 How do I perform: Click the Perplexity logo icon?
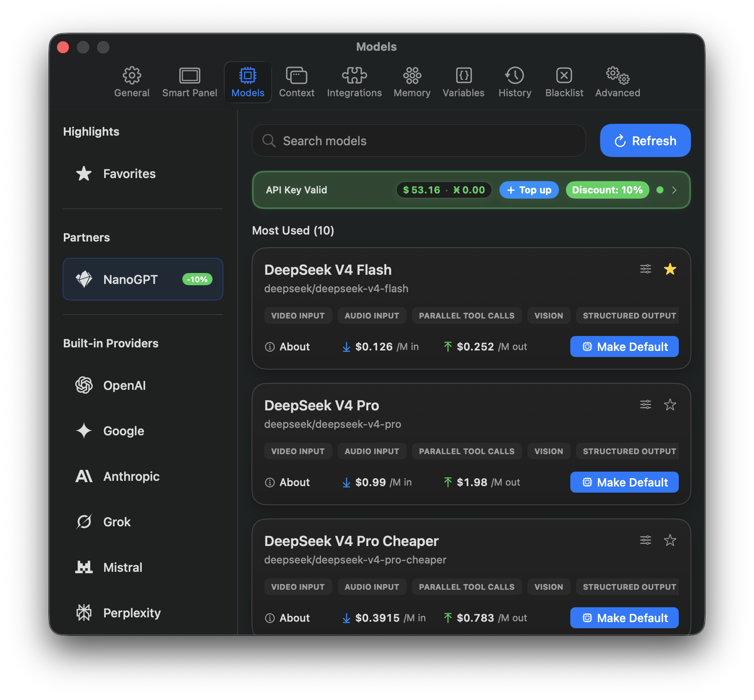84,613
